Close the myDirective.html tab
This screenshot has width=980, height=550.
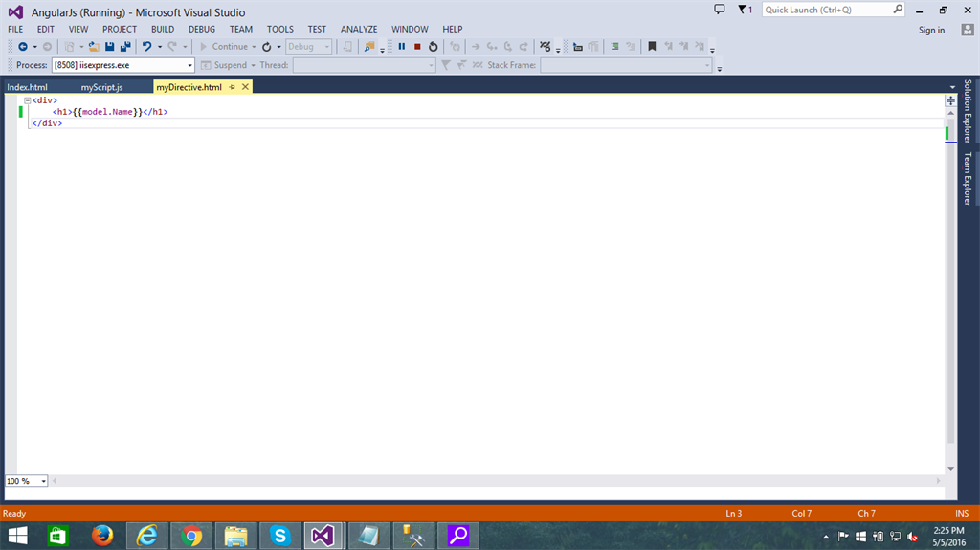(x=246, y=87)
